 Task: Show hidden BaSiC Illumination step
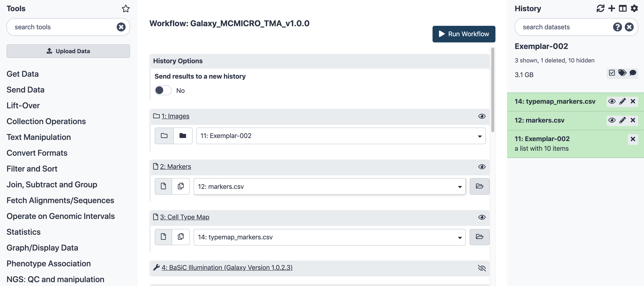(482, 268)
